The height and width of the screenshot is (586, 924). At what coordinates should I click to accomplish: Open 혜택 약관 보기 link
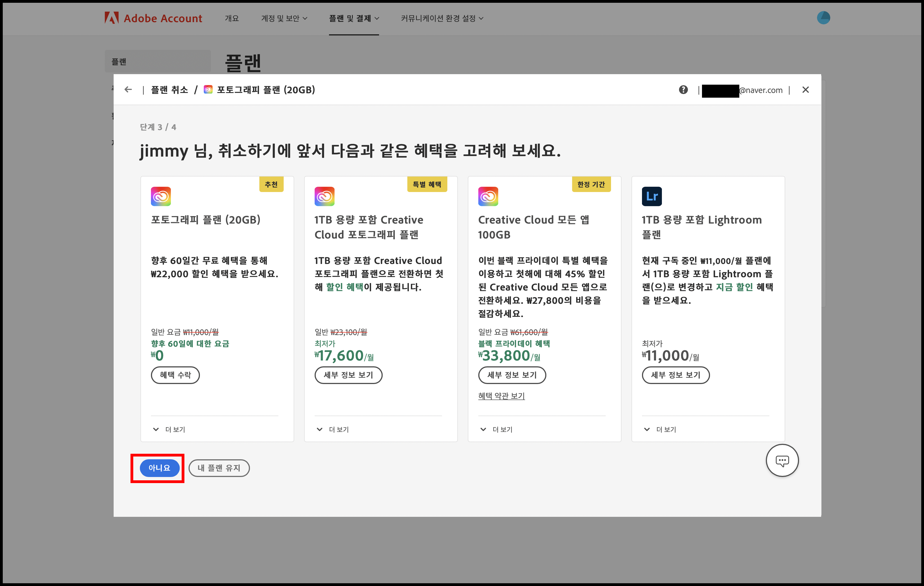click(501, 396)
